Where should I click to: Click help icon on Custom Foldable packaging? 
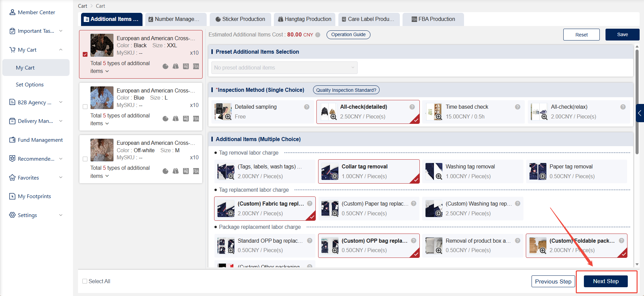pos(621,241)
